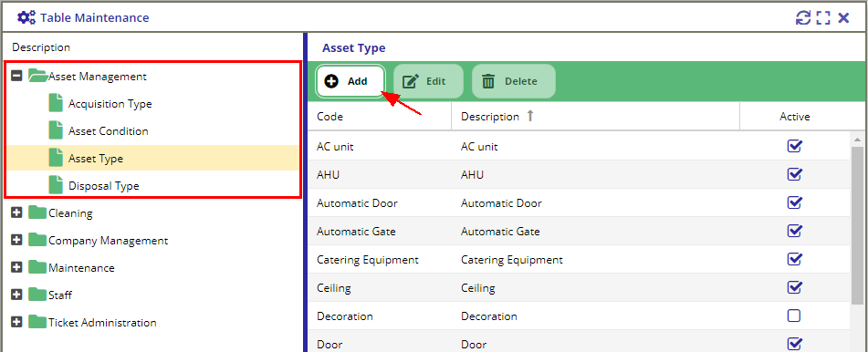Collapse the Asset Management folder

pyautogui.click(x=17, y=77)
